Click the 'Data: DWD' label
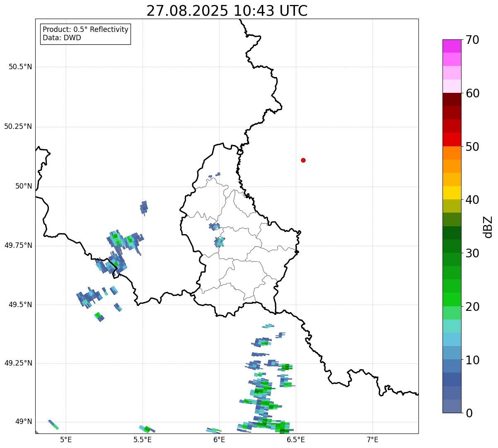Image resolution: width=498 pixels, height=448 pixels. [x=62, y=38]
